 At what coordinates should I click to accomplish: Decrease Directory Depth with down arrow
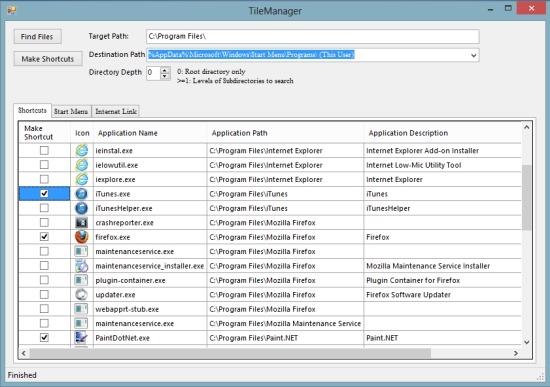pyautogui.click(x=165, y=76)
